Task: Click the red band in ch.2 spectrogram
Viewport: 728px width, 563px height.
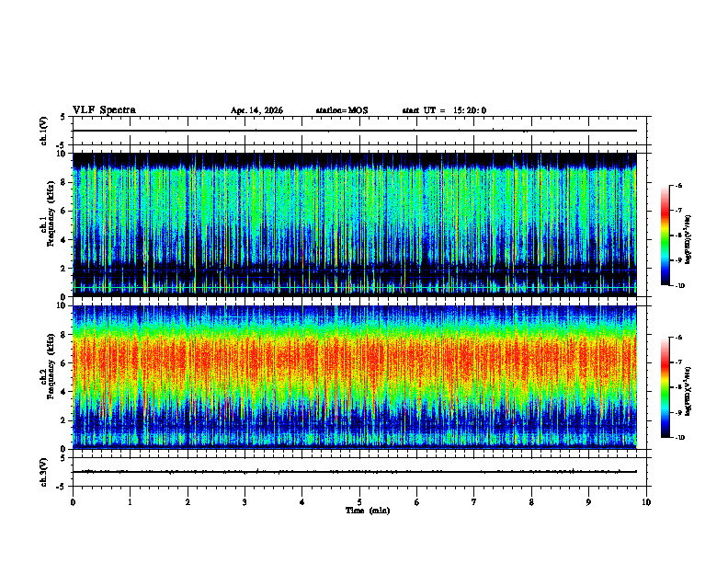Action: [x=355, y=360]
